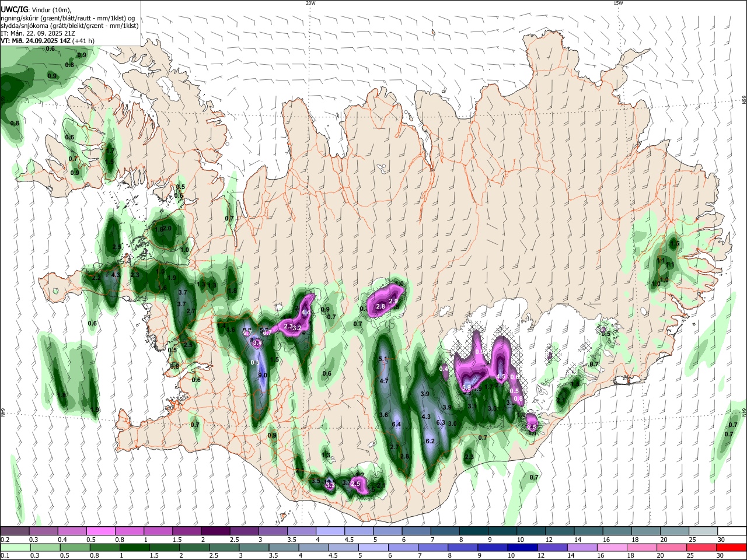Click the '6.3' precipitation value on the map
Viewport: 747px width, 560px height.
click(441, 422)
